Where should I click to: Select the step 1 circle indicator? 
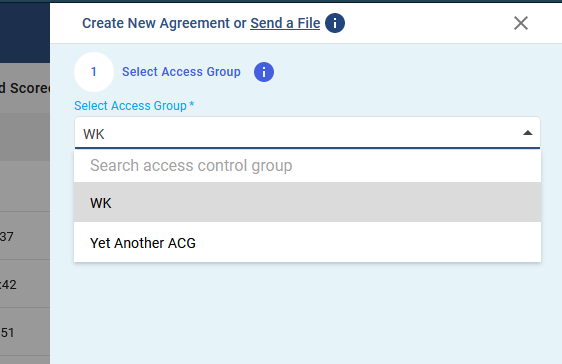[x=94, y=72]
